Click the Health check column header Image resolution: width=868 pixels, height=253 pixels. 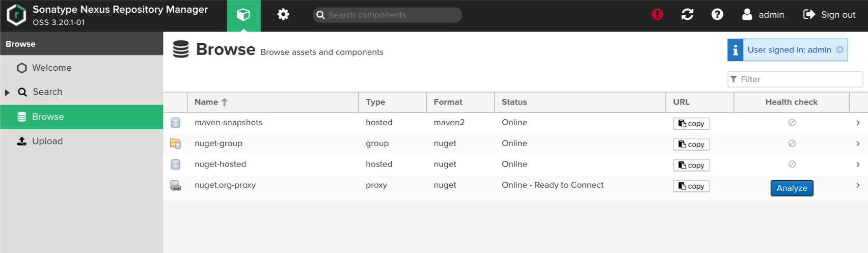792,102
